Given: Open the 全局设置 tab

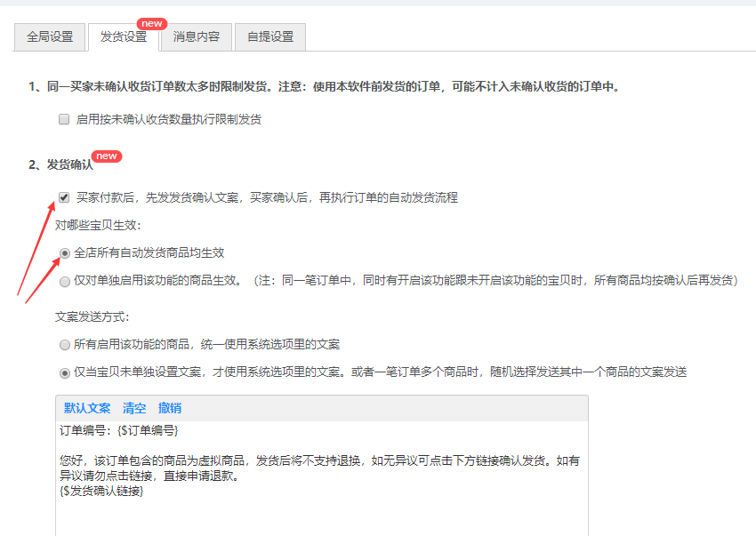Looking at the screenshot, I should pyautogui.click(x=50, y=37).
